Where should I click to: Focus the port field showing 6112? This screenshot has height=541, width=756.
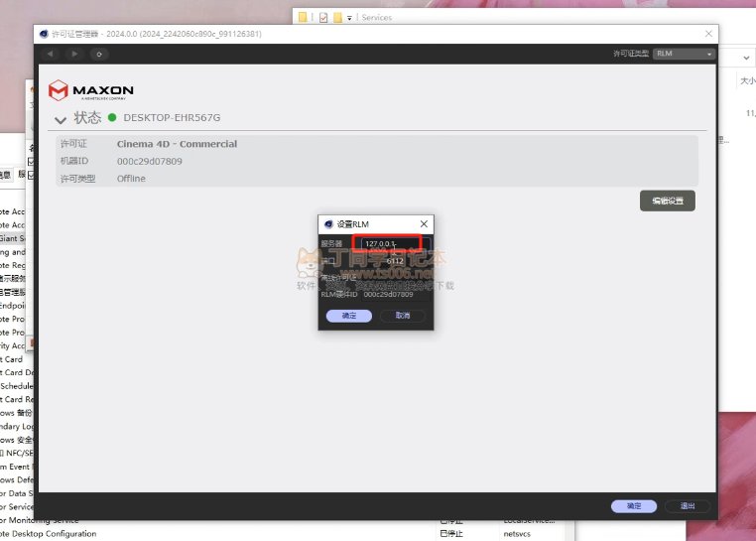click(395, 261)
